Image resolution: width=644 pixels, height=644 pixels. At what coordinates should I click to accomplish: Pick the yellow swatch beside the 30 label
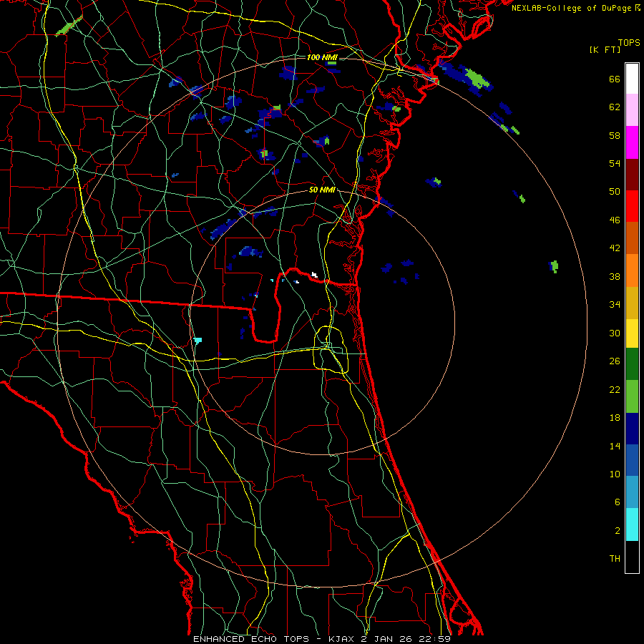coord(632,333)
